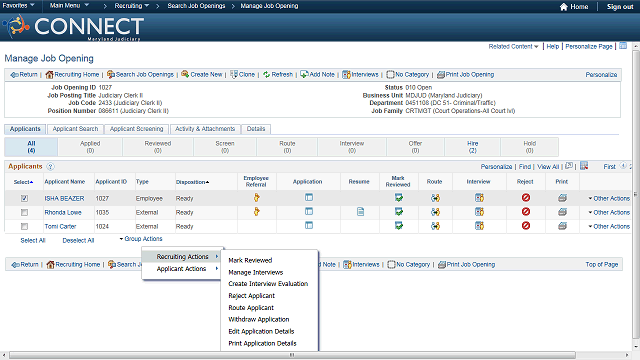The image size is (640, 360).
Task: Choose Mark Reviewed from menu
Action: (x=250, y=260)
